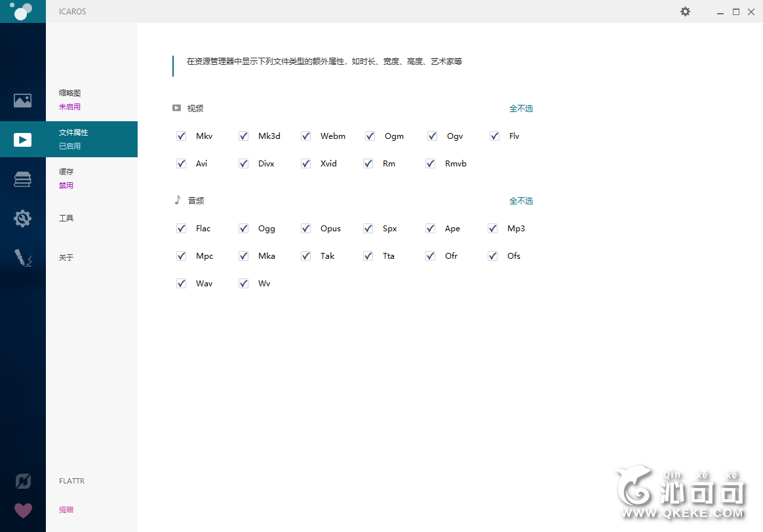Click the 捐赠 donate link
Image resolution: width=763 pixels, height=532 pixels.
coord(66,510)
